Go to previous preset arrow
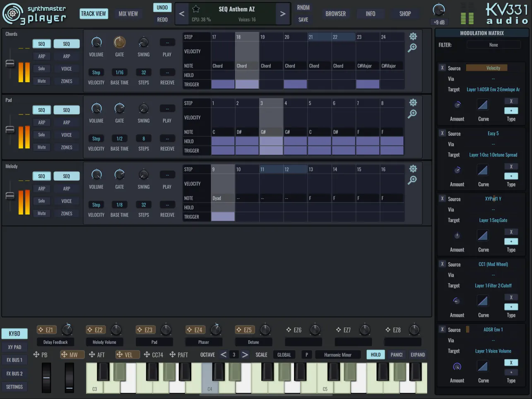Image resolution: width=532 pixels, height=399 pixels. (182, 14)
